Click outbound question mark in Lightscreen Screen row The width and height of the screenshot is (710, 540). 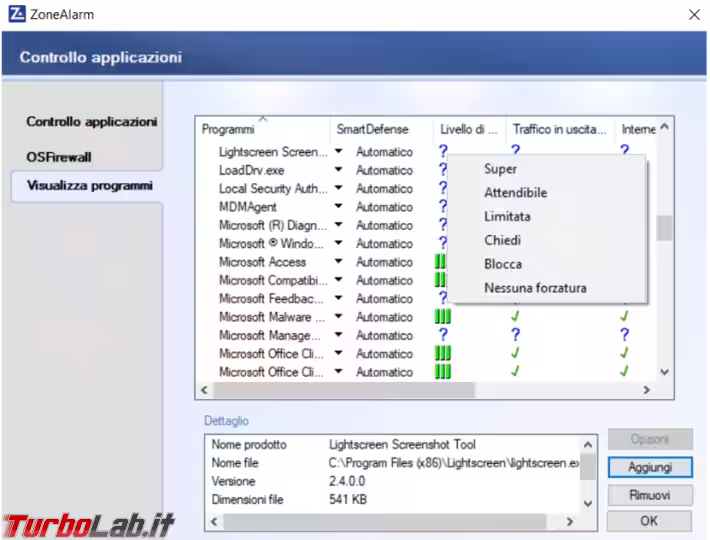(515, 149)
